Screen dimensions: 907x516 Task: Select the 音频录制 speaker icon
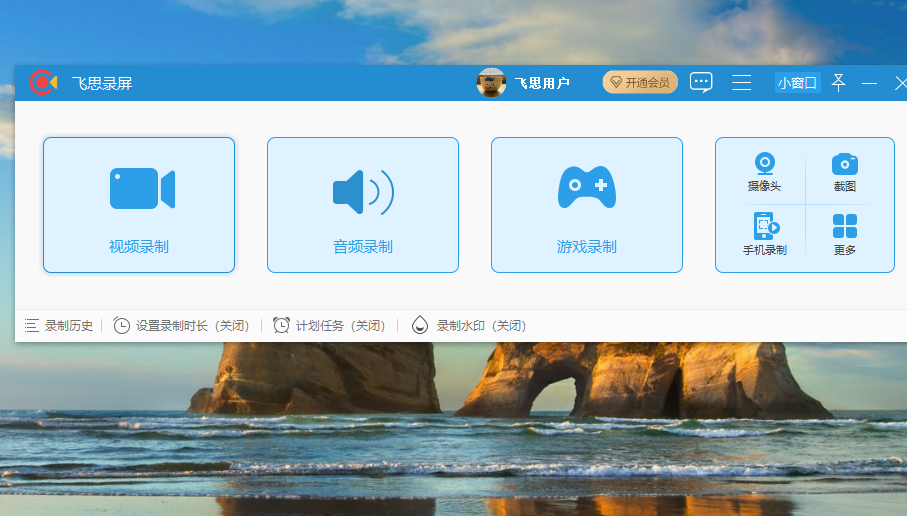pyautogui.click(x=362, y=191)
